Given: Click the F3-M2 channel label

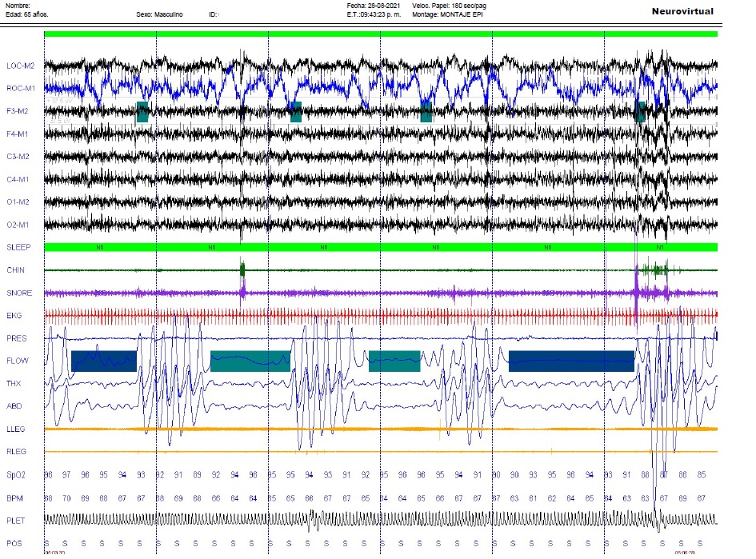Looking at the screenshot, I should coord(18,111).
